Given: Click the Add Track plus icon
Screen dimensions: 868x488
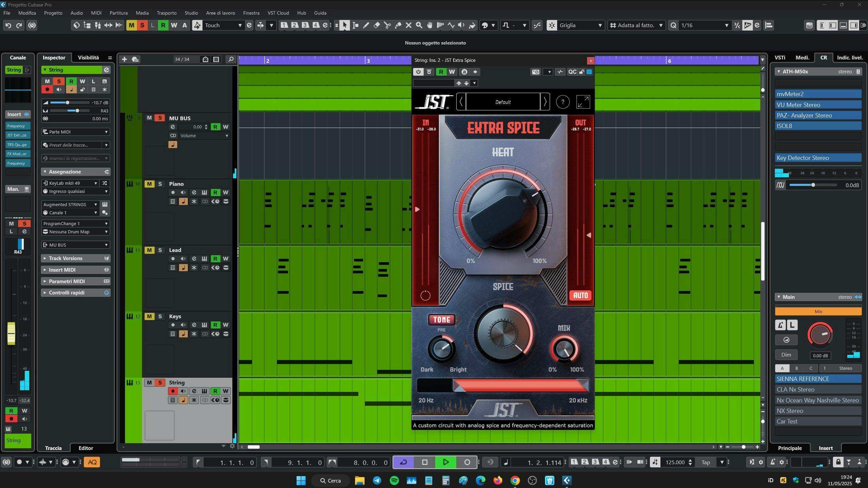Looking at the screenshot, I should click(124, 59).
